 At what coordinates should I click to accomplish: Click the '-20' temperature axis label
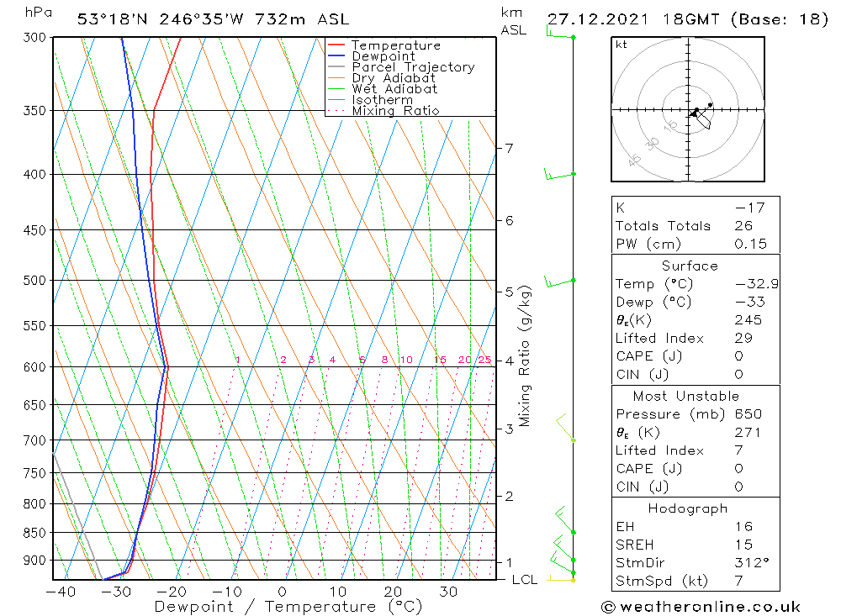click(x=171, y=592)
